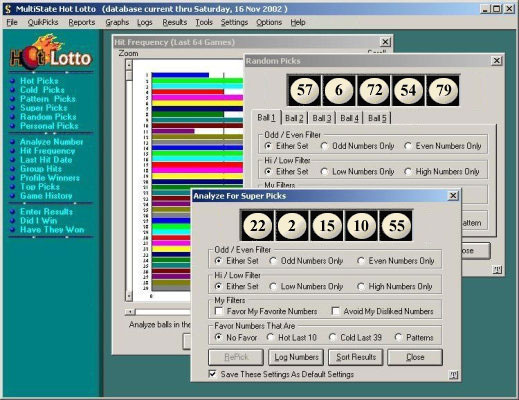Select Odd Numbers Only in Random Picks

pos(357,146)
